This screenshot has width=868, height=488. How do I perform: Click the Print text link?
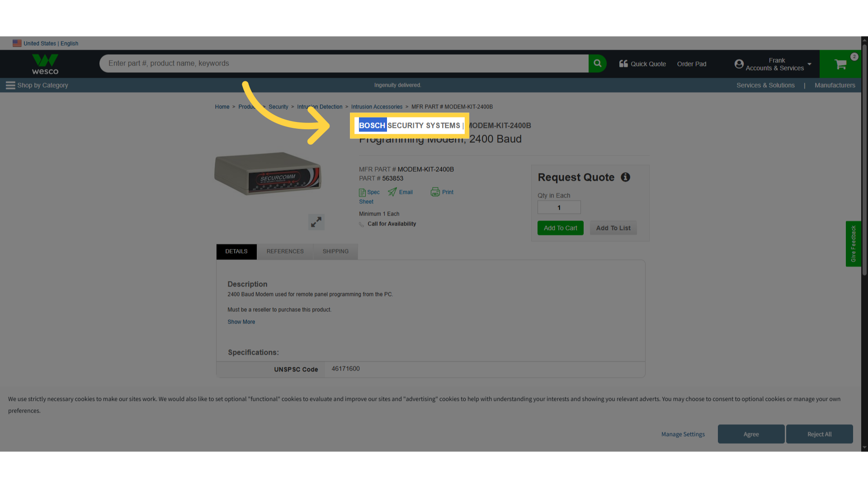click(x=448, y=192)
